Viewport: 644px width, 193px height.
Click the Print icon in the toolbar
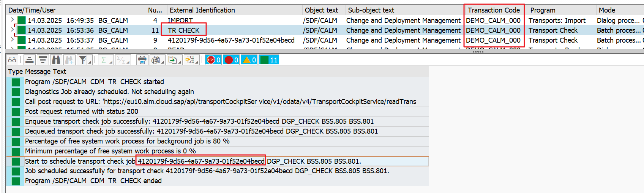coord(142,60)
